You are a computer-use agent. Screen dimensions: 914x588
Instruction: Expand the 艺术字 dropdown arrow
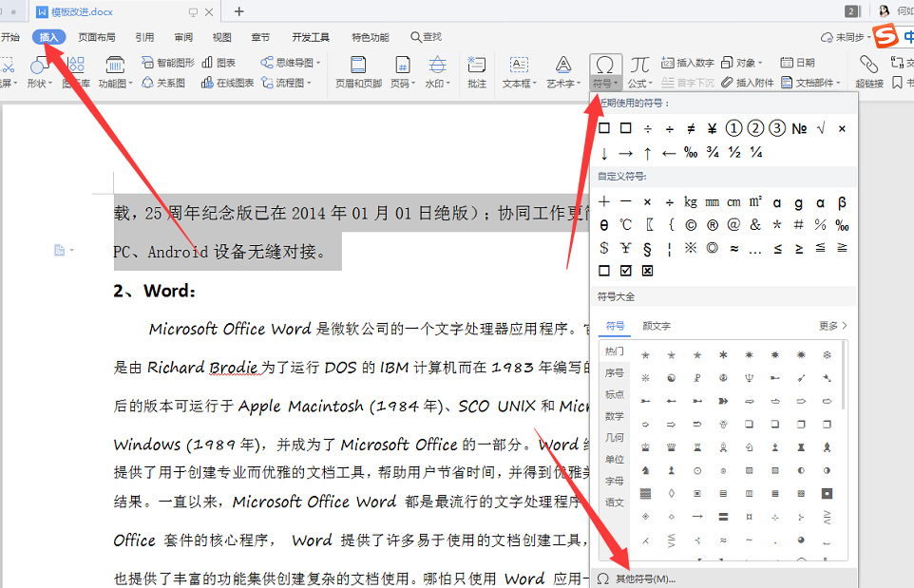pos(579,84)
